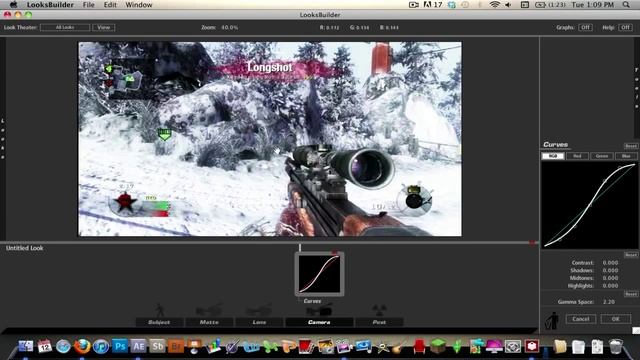Select the Curves tool thumbnail in tool chain
This screenshot has width=640, height=360.
click(319, 274)
